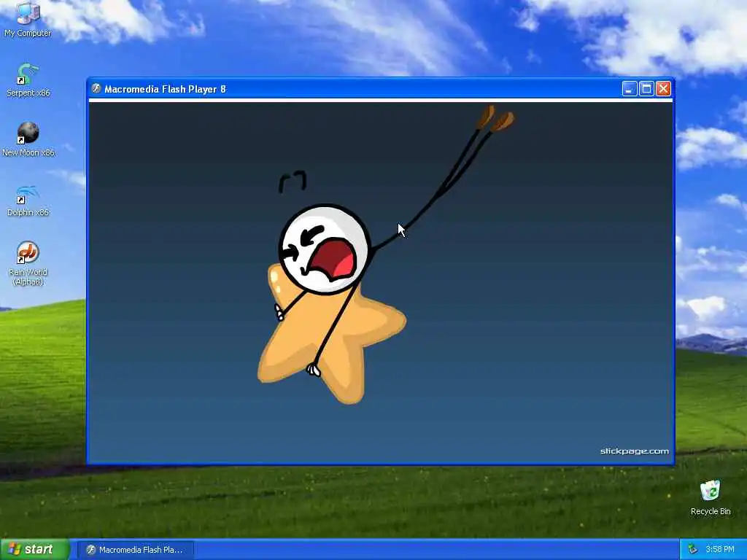
Task: Open the Start menu
Action: click(35, 549)
